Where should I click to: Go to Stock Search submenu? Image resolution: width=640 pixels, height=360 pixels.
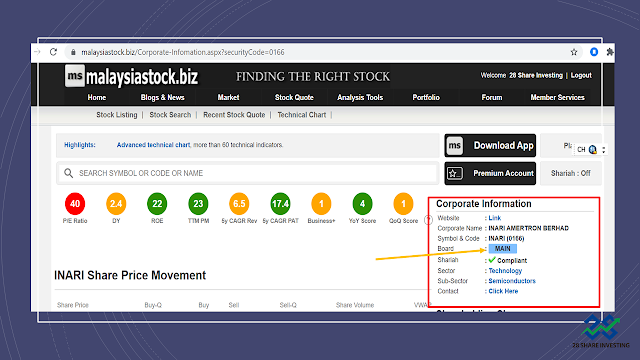click(170, 115)
